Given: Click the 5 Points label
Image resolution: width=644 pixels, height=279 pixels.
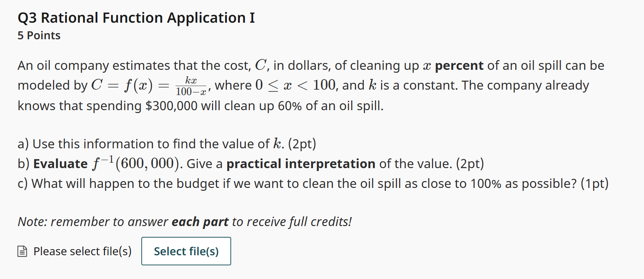Looking at the screenshot, I should point(39,35).
